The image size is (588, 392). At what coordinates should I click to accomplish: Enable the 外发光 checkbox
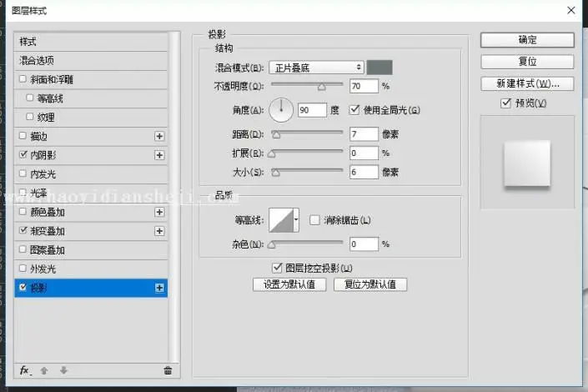pos(23,269)
